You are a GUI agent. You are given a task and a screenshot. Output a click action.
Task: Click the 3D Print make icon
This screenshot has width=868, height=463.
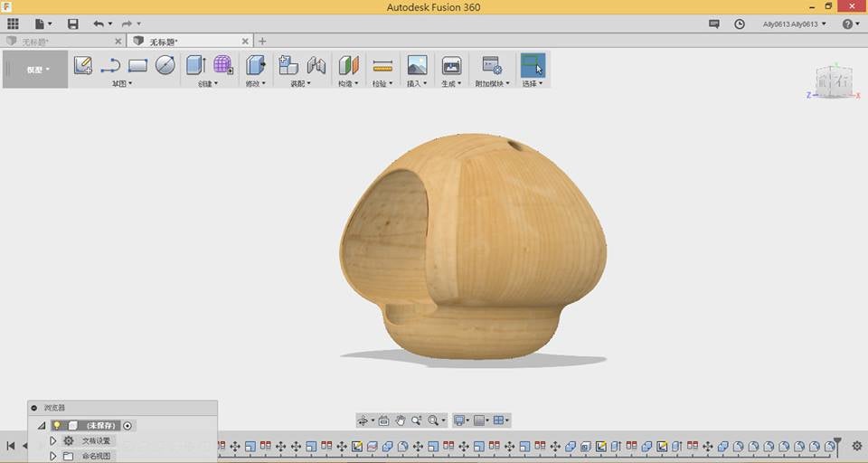(x=451, y=65)
